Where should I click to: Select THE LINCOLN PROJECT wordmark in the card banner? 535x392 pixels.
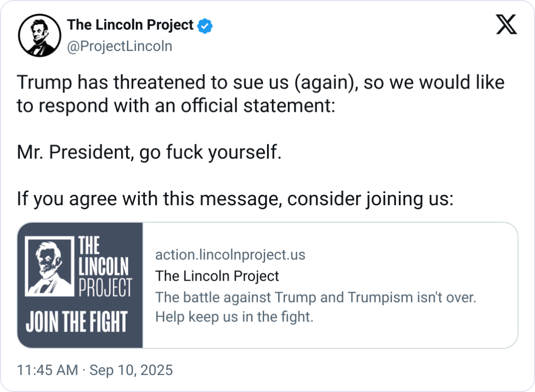click(x=105, y=266)
